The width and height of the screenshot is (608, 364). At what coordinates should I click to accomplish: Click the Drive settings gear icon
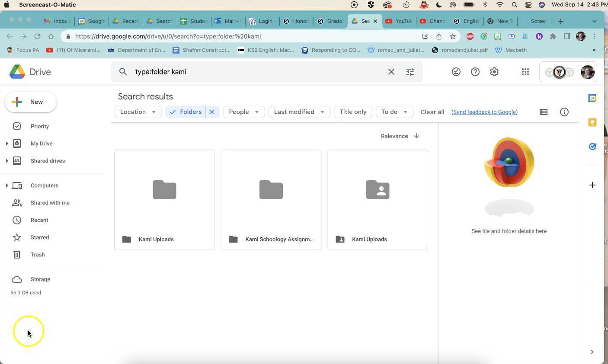pyautogui.click(x=494, y=72)
